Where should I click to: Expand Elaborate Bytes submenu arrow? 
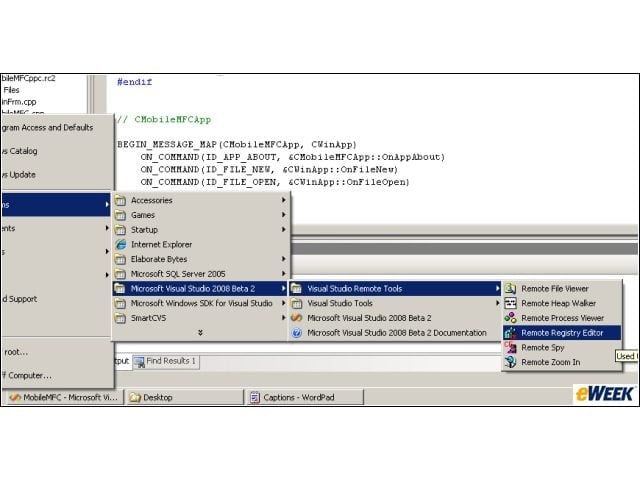[283, 259]
